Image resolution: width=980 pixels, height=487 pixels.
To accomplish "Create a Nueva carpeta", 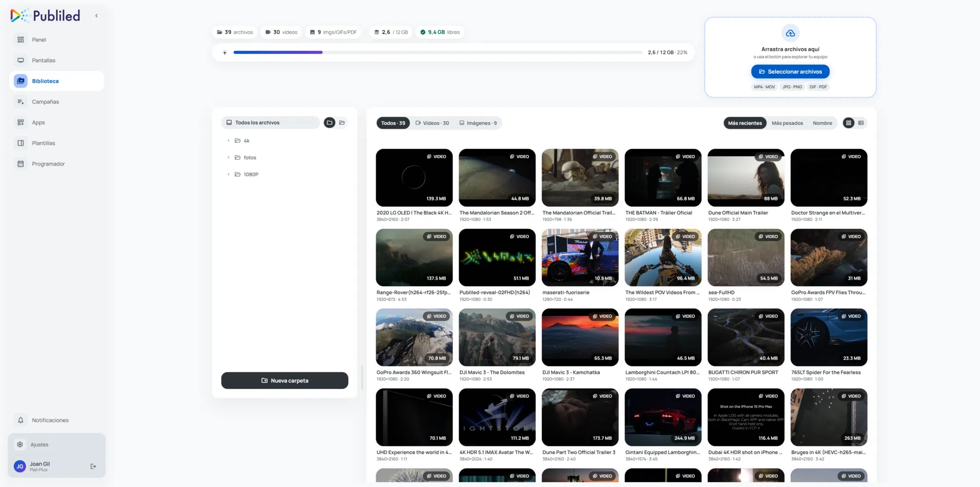I will point(285,381).
